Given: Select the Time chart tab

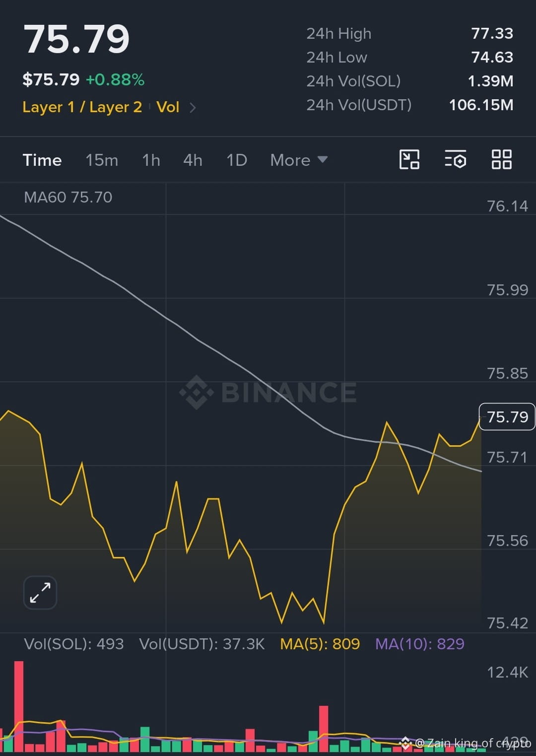Looking at the screenshot, I should coord(42,160).
